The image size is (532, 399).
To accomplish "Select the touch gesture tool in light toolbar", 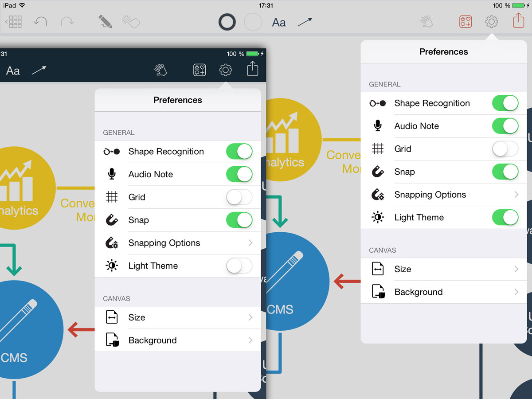I will [131, 22].
